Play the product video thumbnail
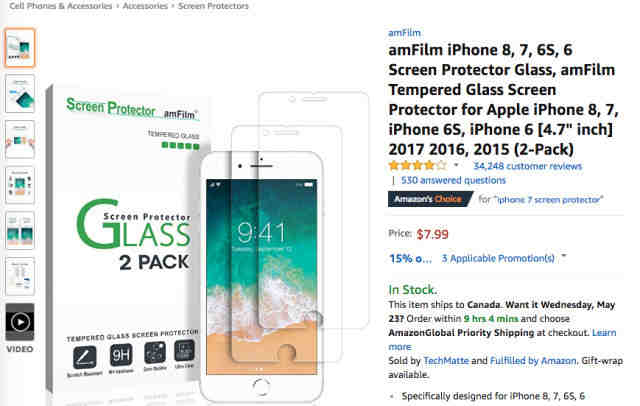 coord(20,322)
